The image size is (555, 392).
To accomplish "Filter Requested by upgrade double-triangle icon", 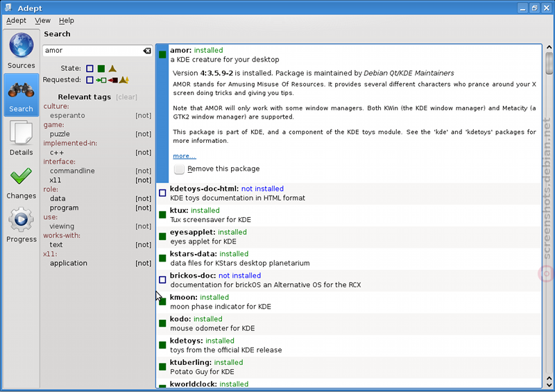I will tap(124, 80).
